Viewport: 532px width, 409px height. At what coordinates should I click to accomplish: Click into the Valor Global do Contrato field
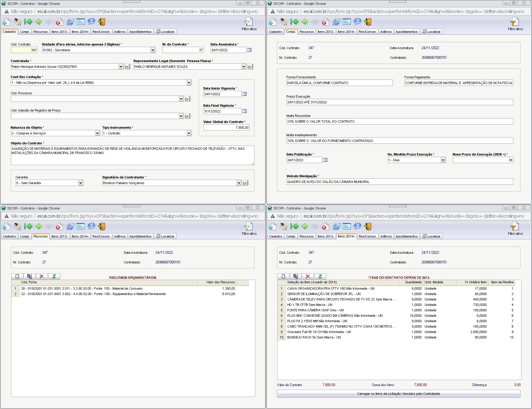click(226, 127)
